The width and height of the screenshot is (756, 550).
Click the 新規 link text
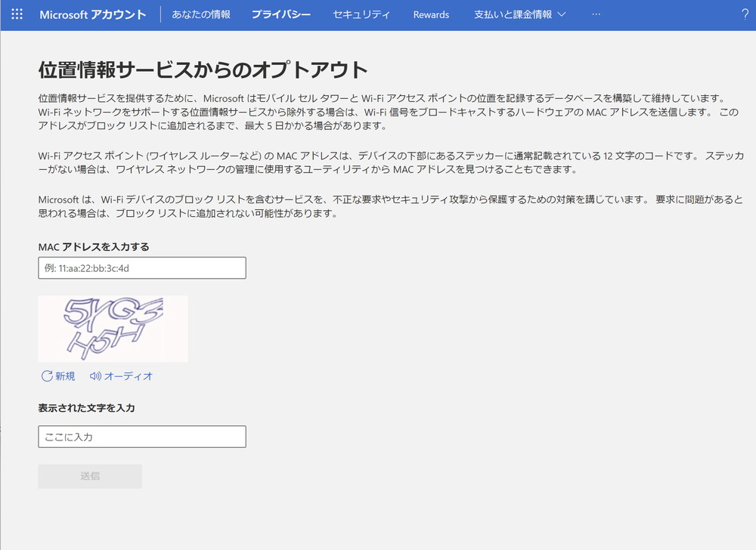pos(65,375)
